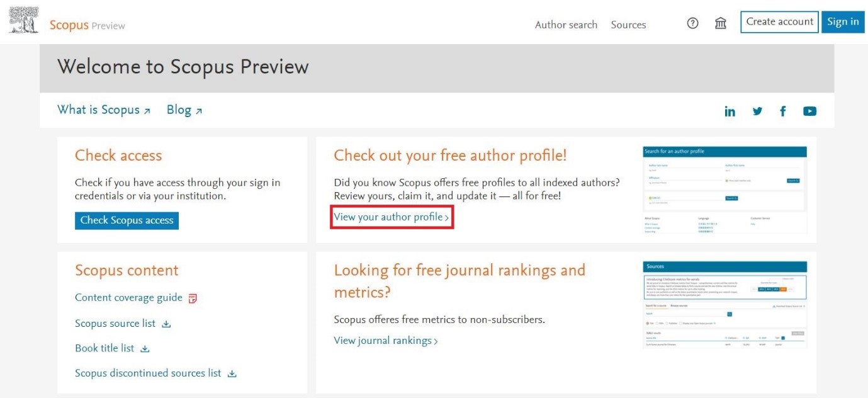This screenshot has width=868, height=398.
Task: Click download icon next to Scopus source list
Action: pyautogui.click(x=166, y=324)
